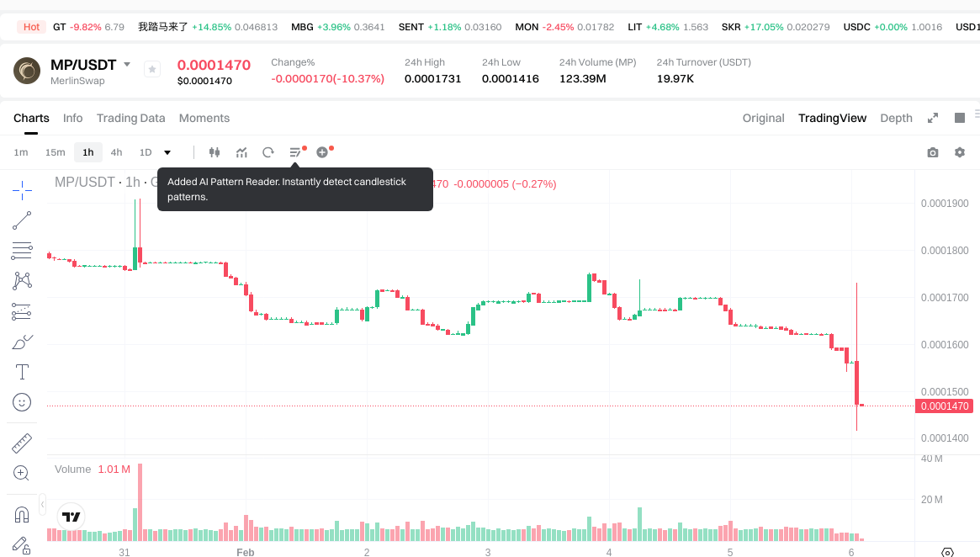
Task: Switch to the Trading Data tab
Action: point(130,118)
